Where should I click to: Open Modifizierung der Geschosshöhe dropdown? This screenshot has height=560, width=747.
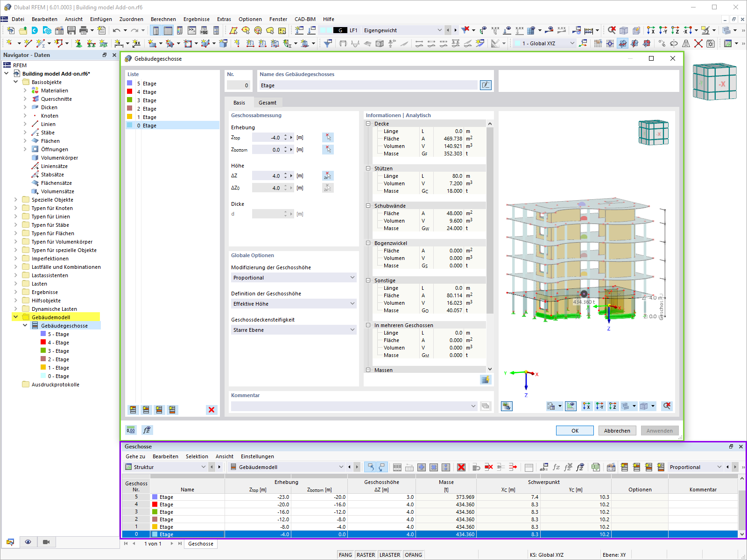(294, 278)
